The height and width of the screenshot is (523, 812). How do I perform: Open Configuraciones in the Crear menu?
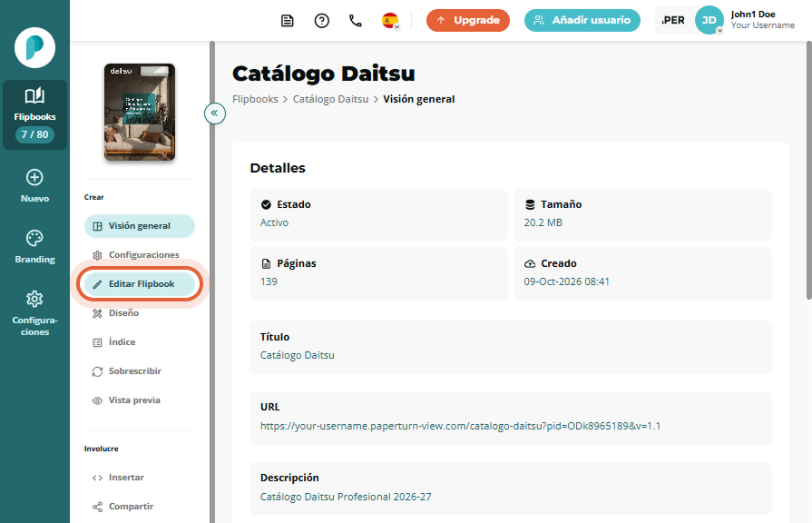coord(140,255)
